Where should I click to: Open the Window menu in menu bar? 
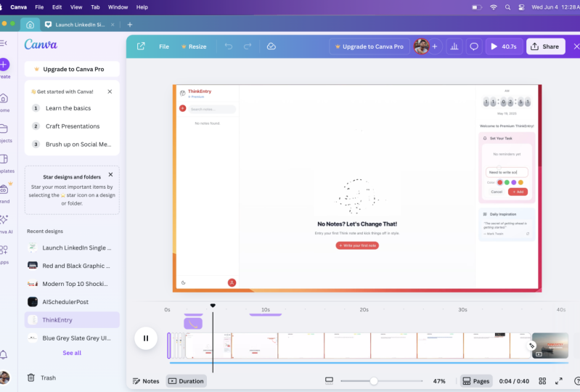pos(118,7)
